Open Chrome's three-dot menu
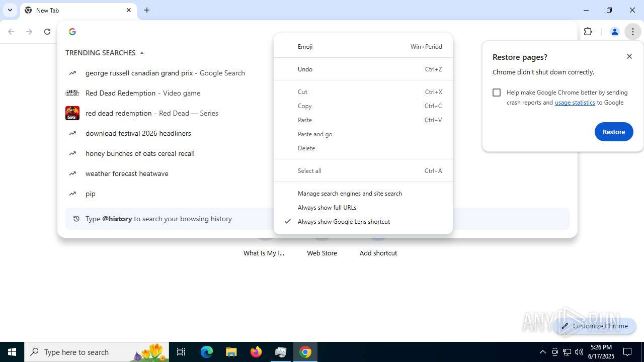Image resolution: width=644 pixels, height=362 pixels. tap(633, 32)
